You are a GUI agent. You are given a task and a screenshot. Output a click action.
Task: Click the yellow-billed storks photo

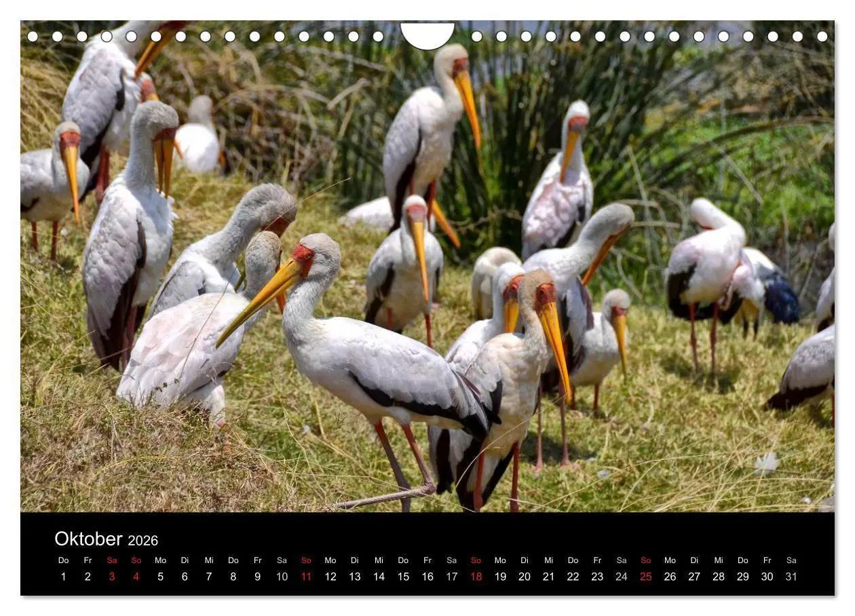click(x=427, y=266)
